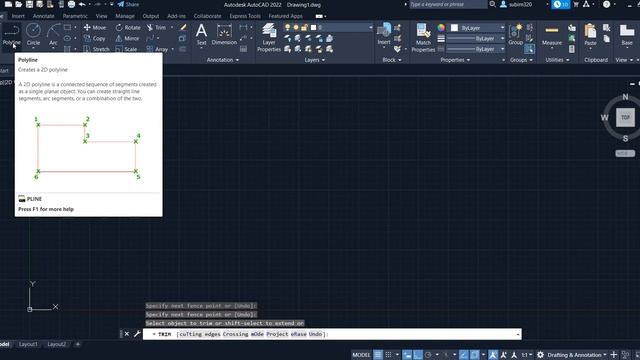Toggle annotation objects visibility in status bar

click(x=493, y=355)
